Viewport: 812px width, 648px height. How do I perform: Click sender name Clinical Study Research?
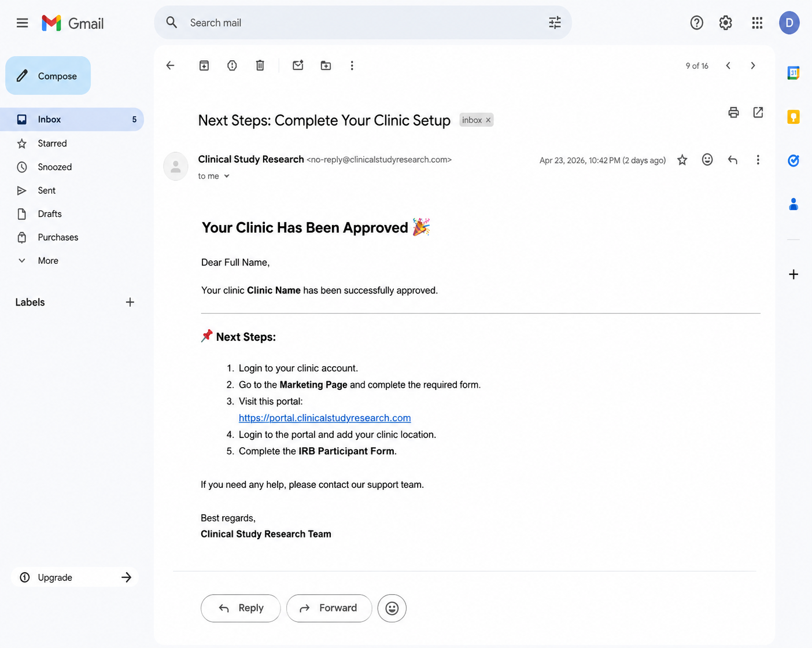pos(251,159)
